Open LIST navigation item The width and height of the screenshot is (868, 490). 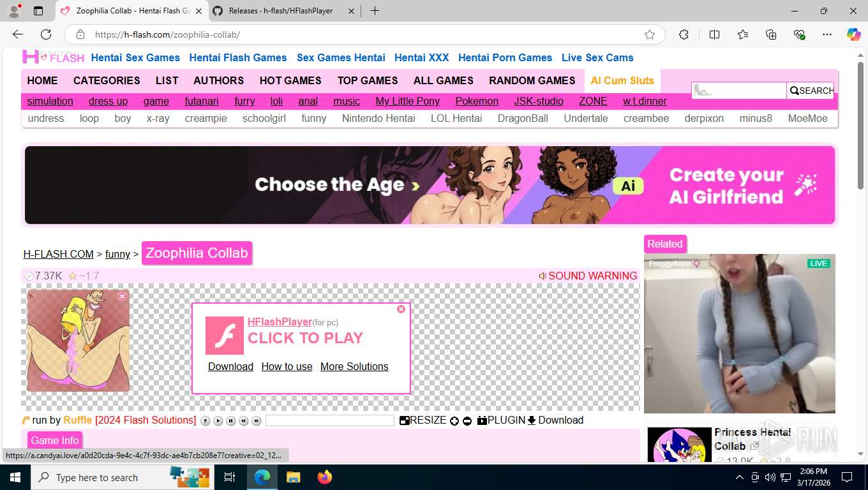(x=167, y=80)
